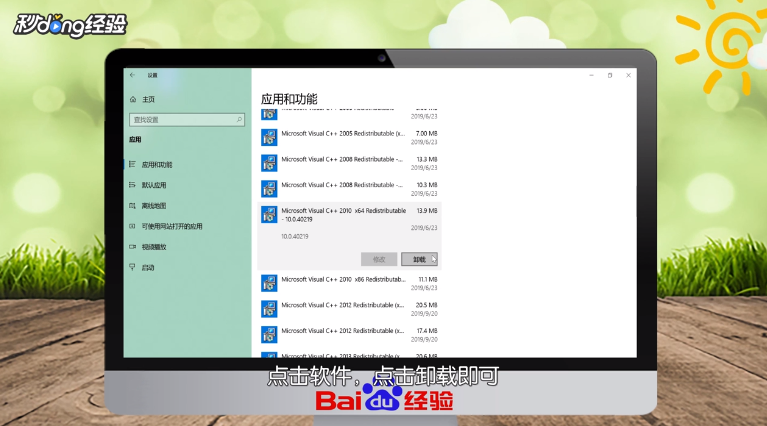This screenshot has height=426, width=767.
Task: Focus the 查找设置 search field
Action: (x=187, y=119)
